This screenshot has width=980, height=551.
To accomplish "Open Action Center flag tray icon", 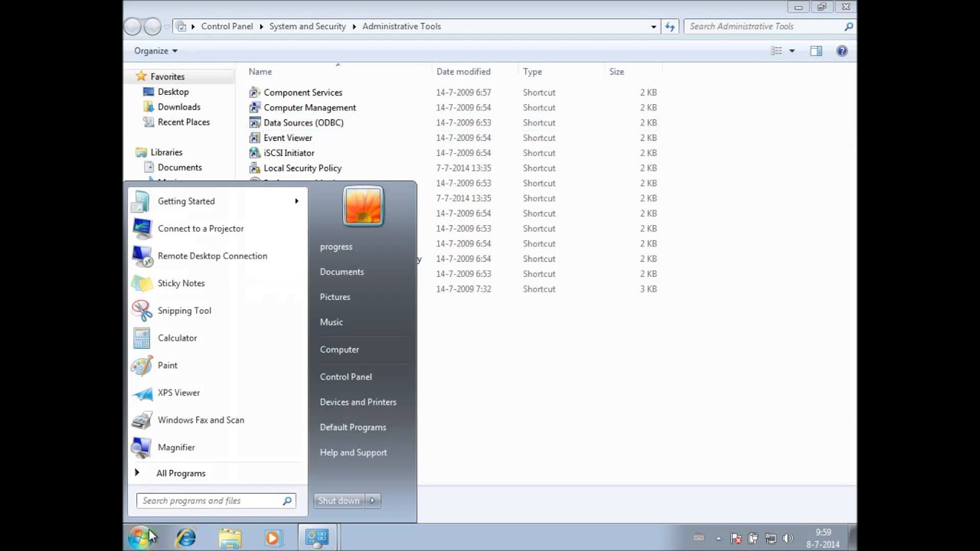I will click(x=735, y=539).
